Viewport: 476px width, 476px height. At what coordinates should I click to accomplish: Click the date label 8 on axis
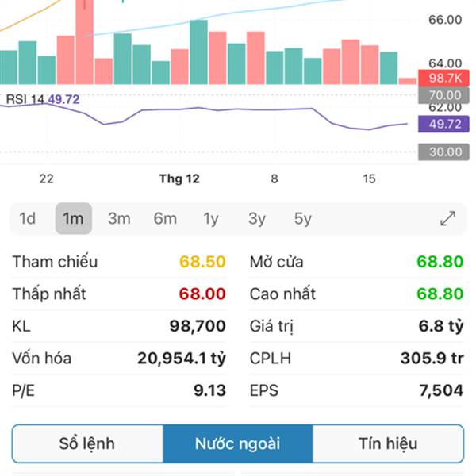[x=274, y=178]
